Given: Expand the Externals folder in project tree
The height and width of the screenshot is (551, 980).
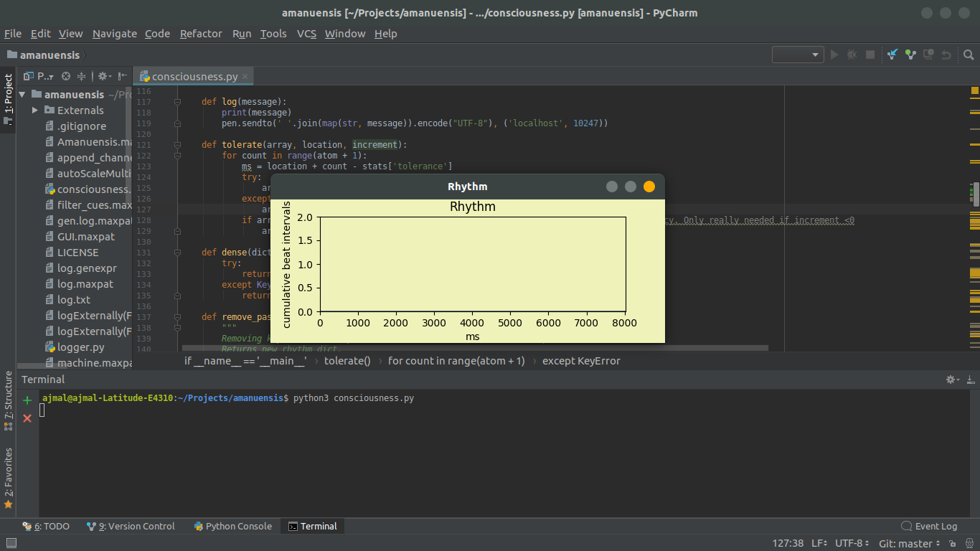Looking at the screenshot, I should tap(35, 110).
